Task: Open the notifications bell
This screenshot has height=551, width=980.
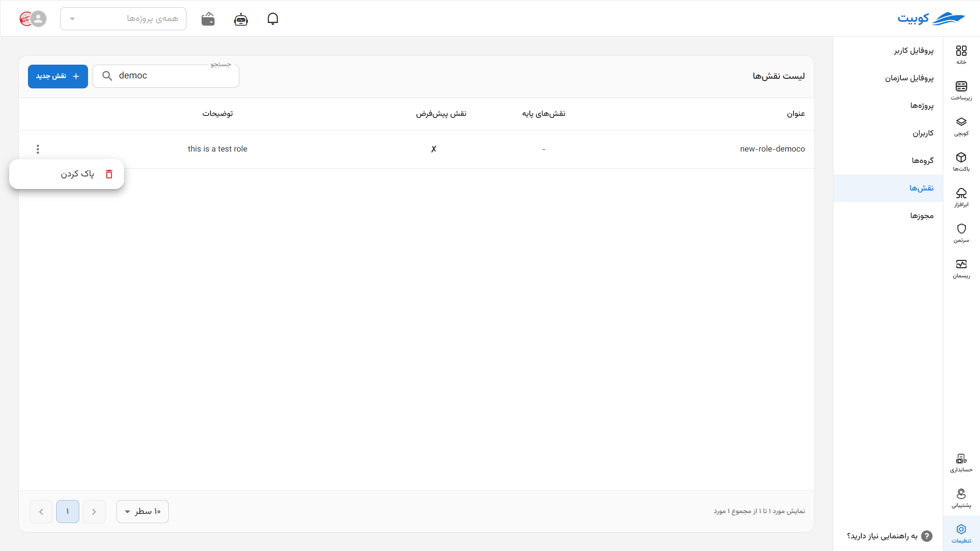Action: [273, 19]
